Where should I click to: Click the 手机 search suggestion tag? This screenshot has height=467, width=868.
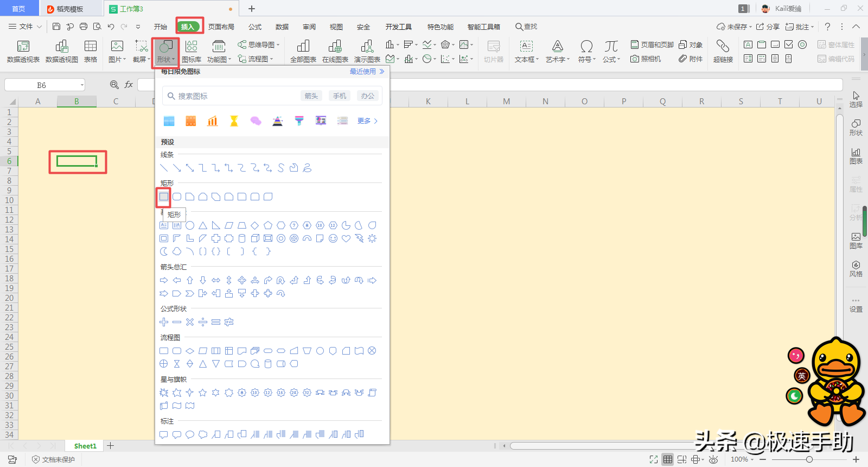340,96
